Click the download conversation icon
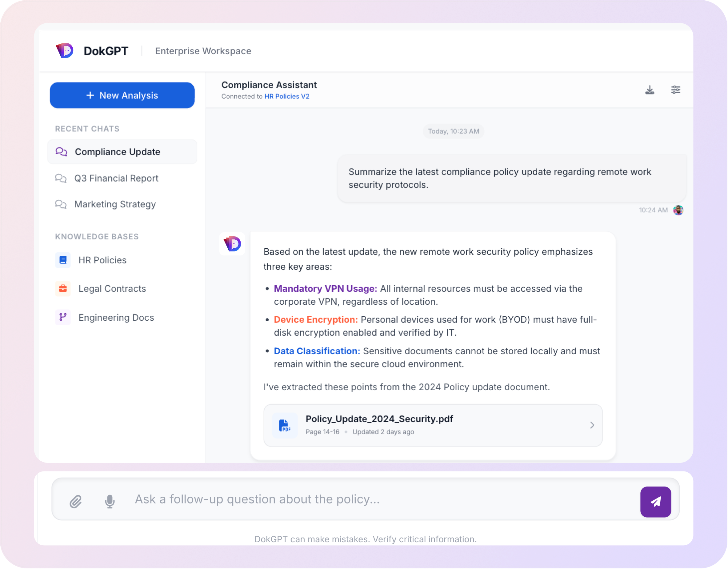This screenshot has width=728, height=569. coord(649,90)
